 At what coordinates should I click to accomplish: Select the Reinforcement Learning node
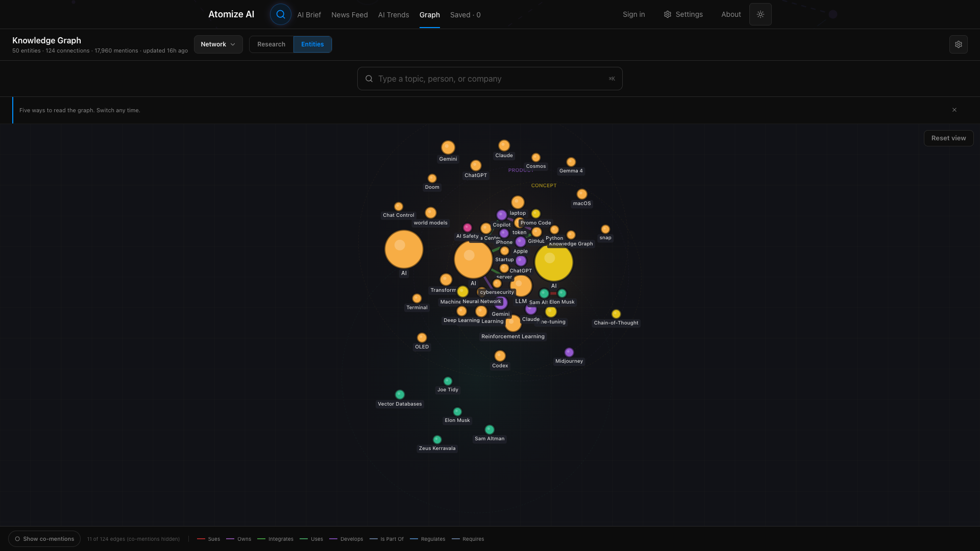click(x=513, y=323)
